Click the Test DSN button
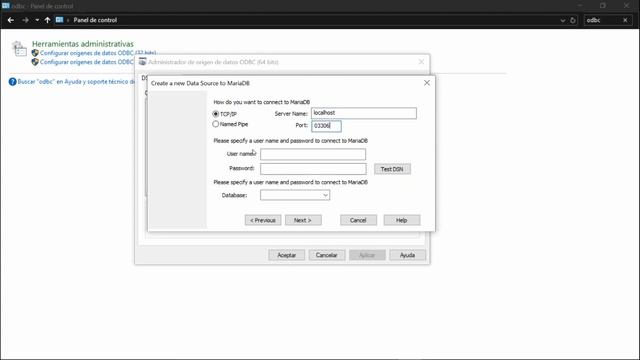Image resolution: width=640 pixels, height=360 pixels. [392, 169]
